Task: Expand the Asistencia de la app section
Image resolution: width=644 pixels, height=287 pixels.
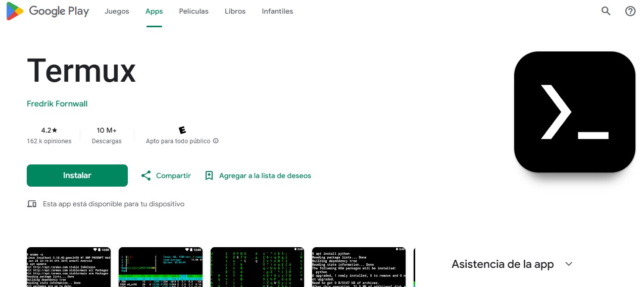Action: click(x=512, y=264)
